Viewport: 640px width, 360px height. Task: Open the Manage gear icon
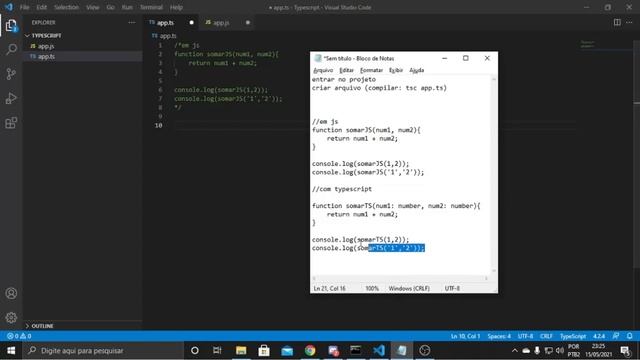(x=11, y=317)
